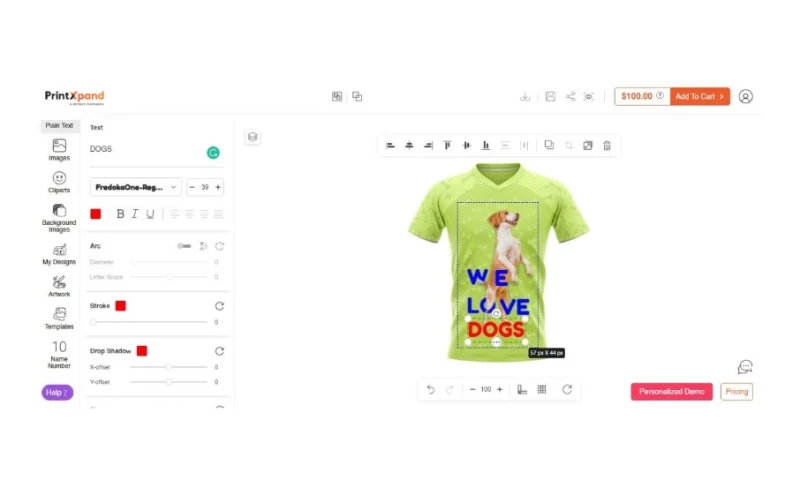Viewport: 800px width, 480px height.
Task: Reset the canvas view
Action: (567, 390)
